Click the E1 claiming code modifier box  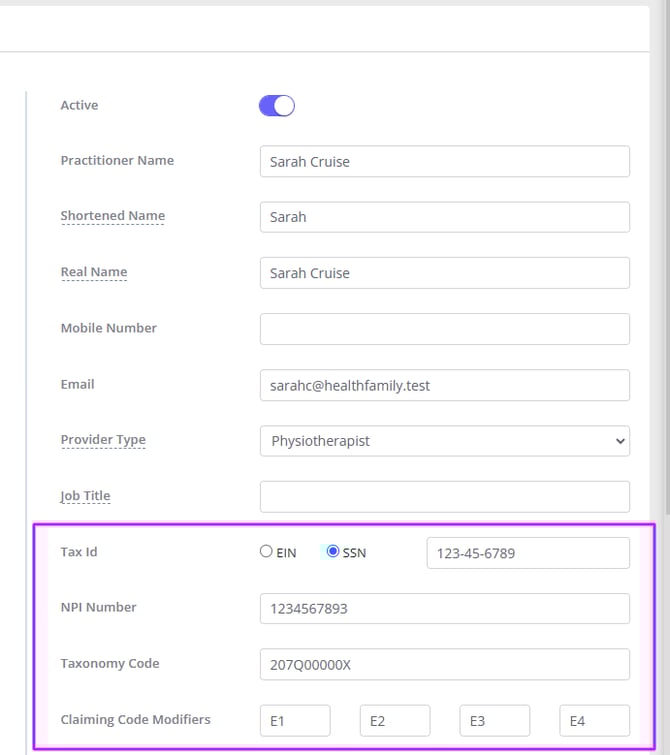(294, 720)
